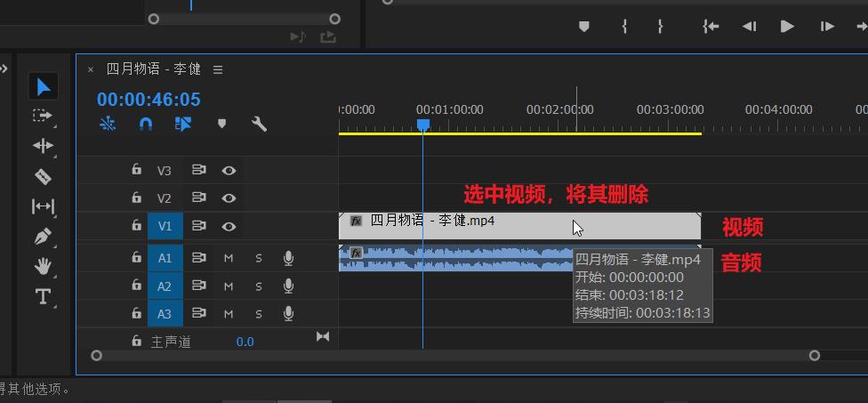
Task: Lock audio track A1
Action: 137,257
